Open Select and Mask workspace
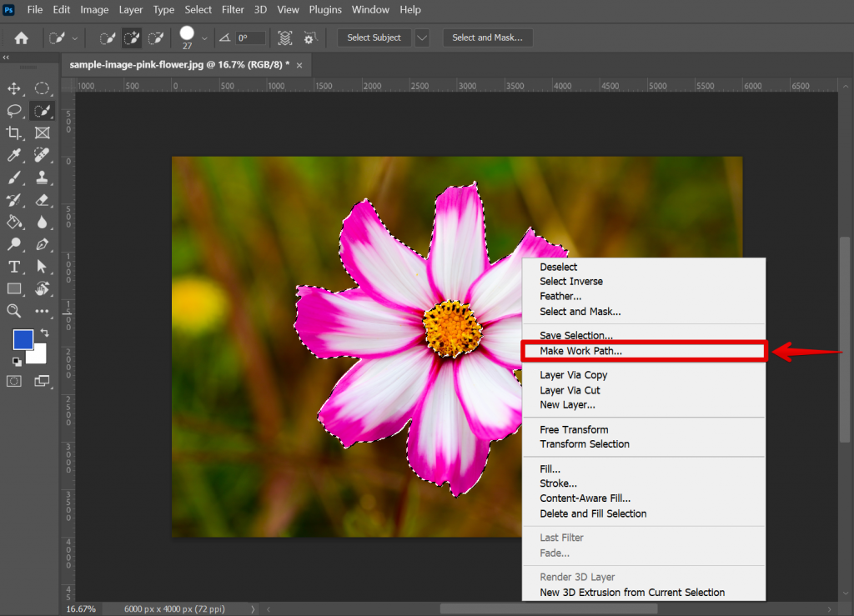854x616 pixels. [488, 38]
